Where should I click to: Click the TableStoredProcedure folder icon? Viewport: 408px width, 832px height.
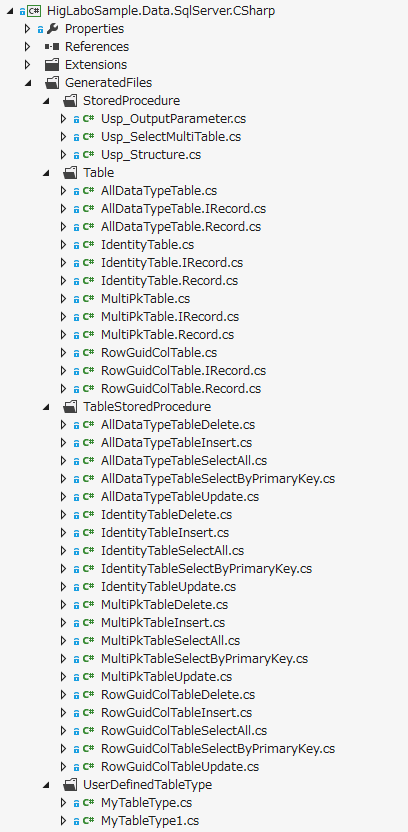(70, 406)
